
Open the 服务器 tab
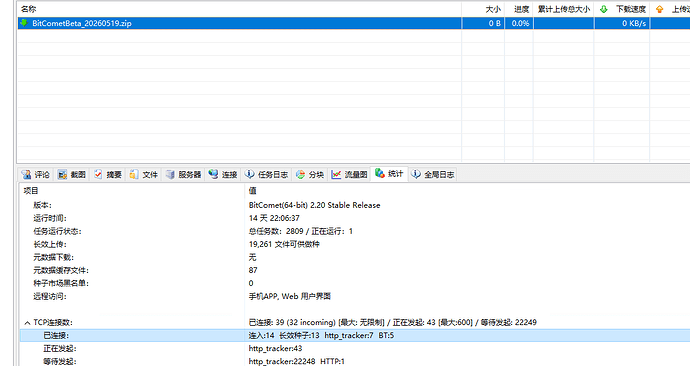(184, 175)
